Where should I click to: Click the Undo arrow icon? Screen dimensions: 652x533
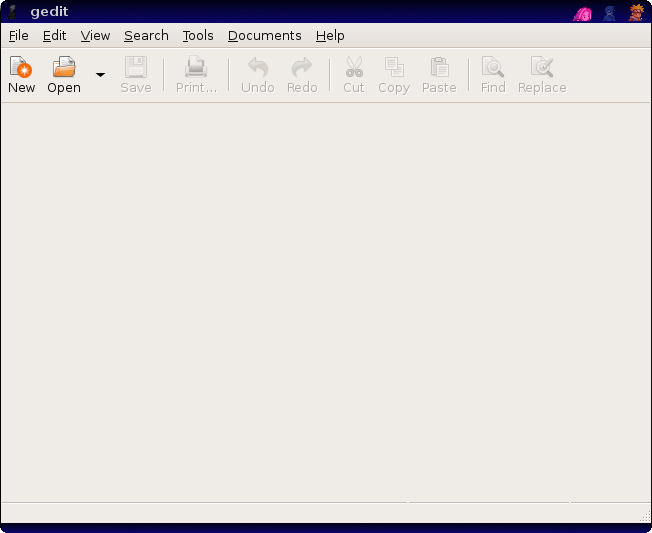click(258, 67)
